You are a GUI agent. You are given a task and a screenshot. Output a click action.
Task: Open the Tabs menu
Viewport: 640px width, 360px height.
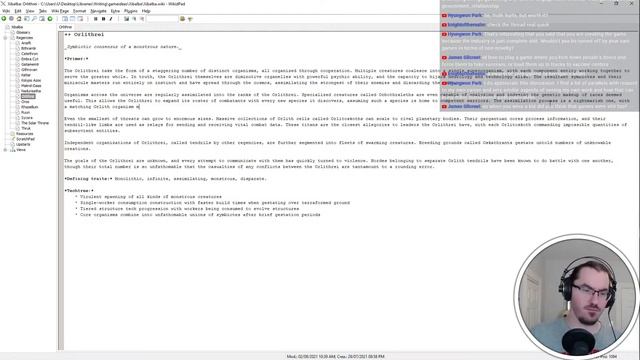pyautogui.click(x=43, y=11)
